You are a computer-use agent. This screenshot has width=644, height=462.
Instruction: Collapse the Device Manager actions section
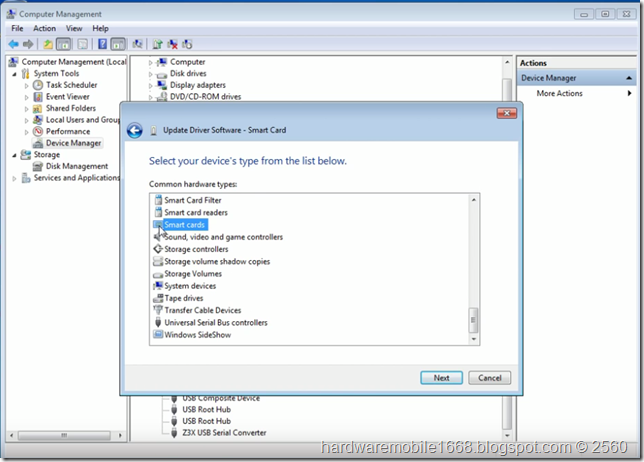629,78
